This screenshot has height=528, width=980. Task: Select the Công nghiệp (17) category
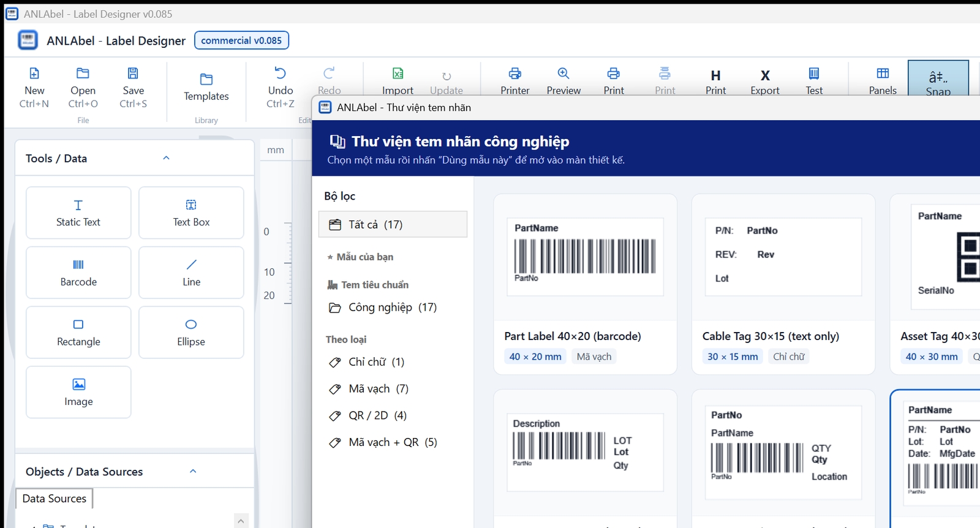point(393,307)
